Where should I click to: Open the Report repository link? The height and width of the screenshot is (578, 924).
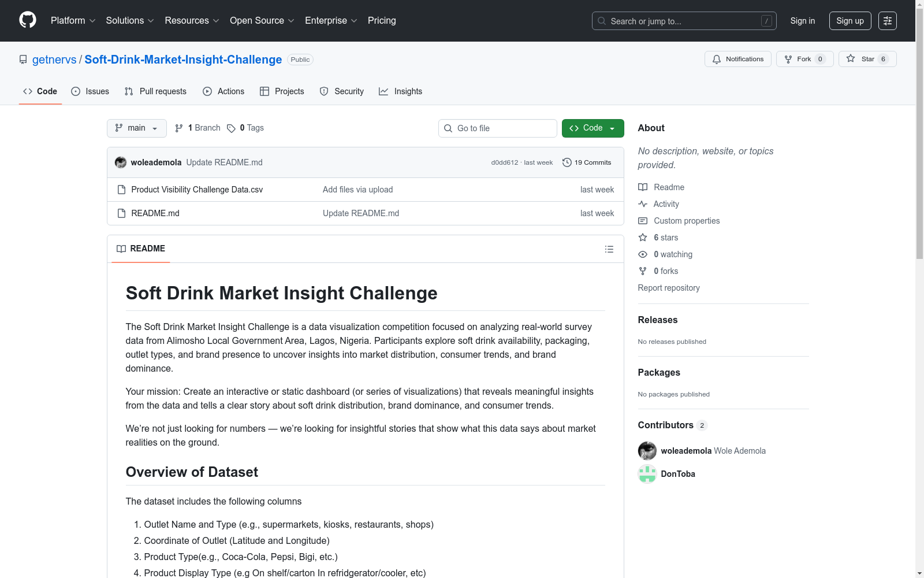[x=669, y=288]
